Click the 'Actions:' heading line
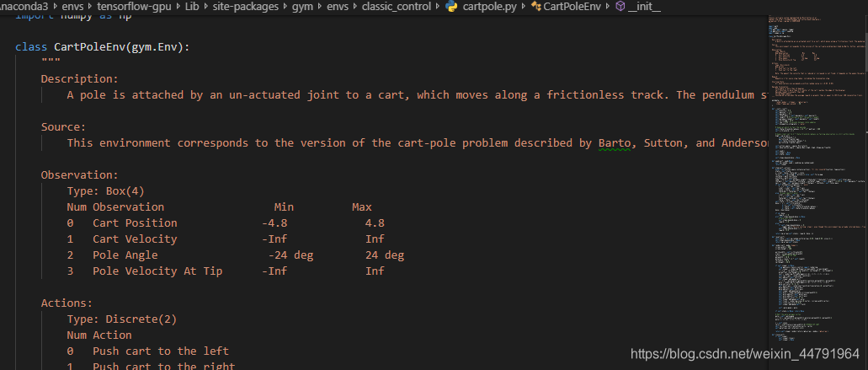The image size is (868, 370). (x=67, y=303)
